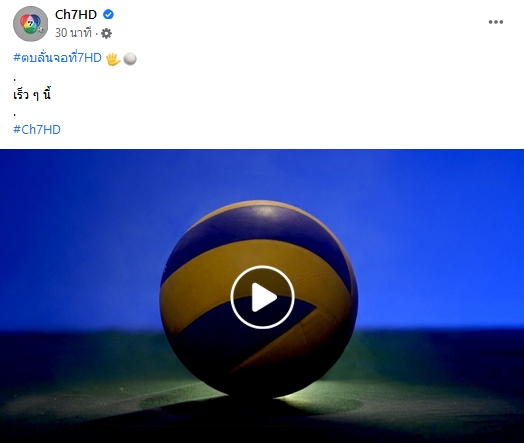
Task: Click the blue verified badge next to Ch7HD
Action: 108,14
